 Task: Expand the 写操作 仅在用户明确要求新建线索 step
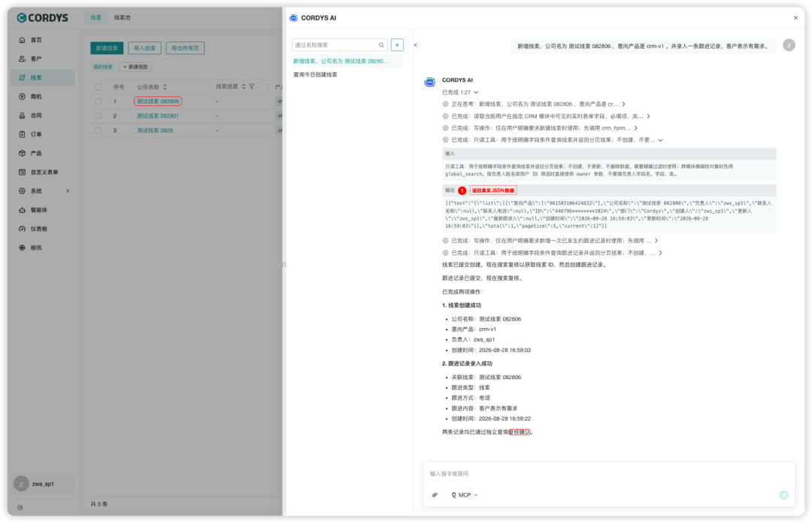(636, 128)
